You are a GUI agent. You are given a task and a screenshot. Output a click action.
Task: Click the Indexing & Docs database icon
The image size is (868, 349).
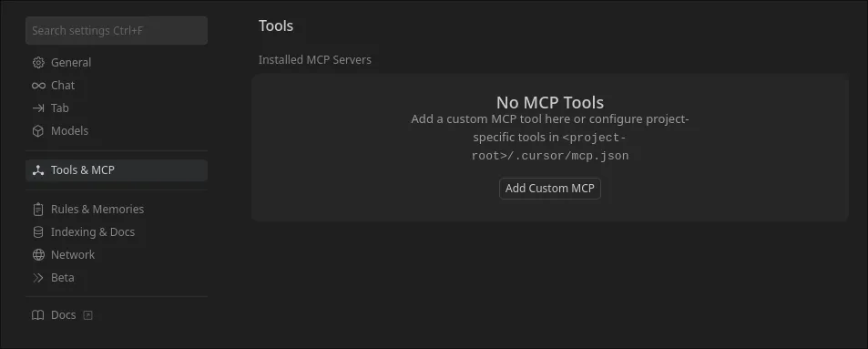tap(38, 232)
